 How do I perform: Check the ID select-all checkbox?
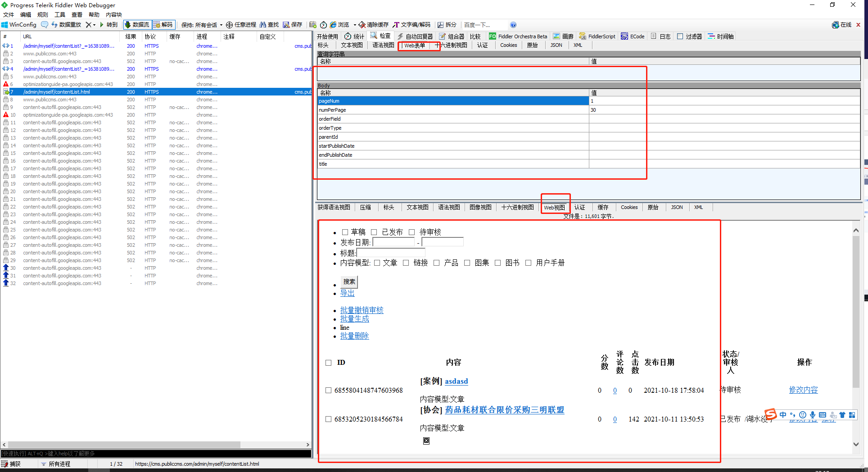328,362
